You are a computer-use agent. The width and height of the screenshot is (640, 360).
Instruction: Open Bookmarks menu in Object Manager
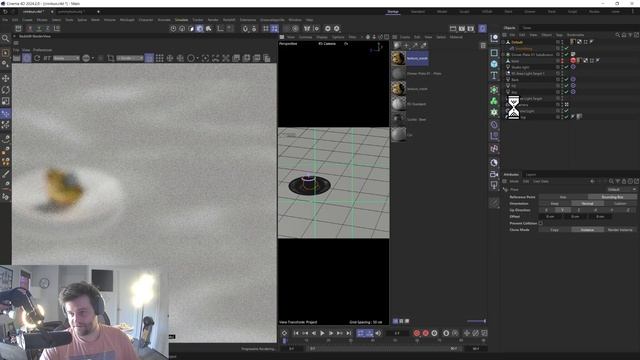pyautogui.click(x=575, y=35)
